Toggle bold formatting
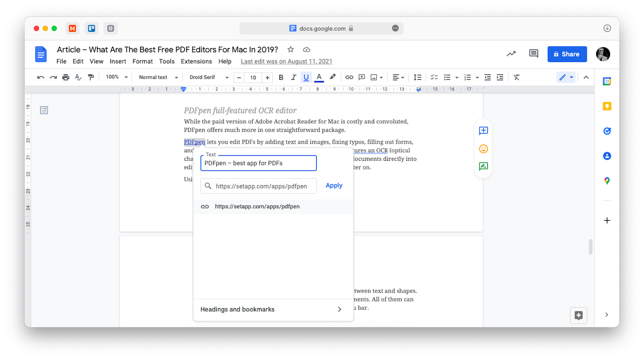Viewport: 644px width, 360px height. 281,78
